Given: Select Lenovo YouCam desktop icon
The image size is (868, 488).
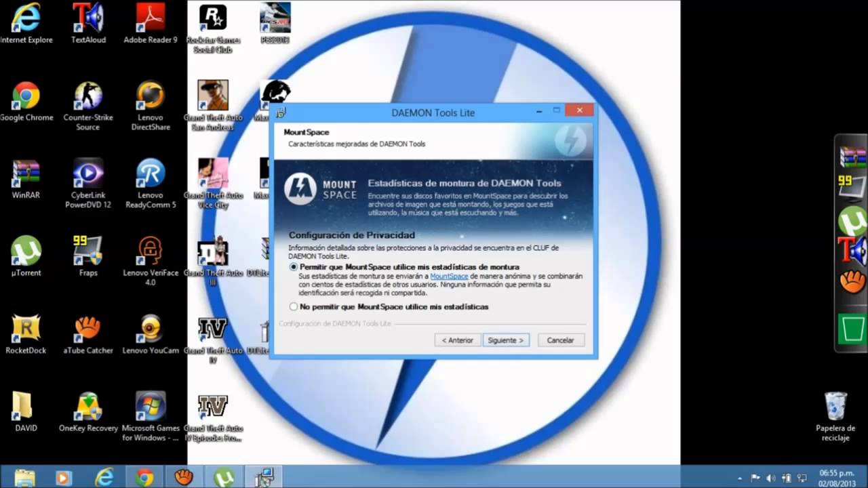Looking at the screenshot, I should 151,335.
